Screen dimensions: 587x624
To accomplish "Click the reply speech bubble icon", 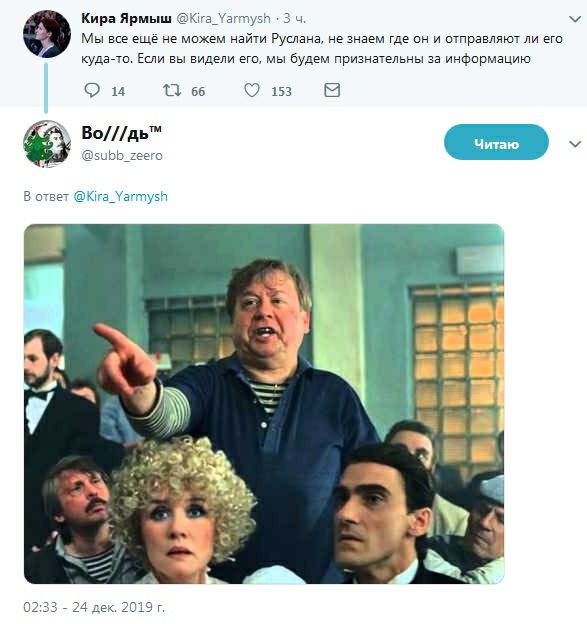I will [x=92, y=90].
